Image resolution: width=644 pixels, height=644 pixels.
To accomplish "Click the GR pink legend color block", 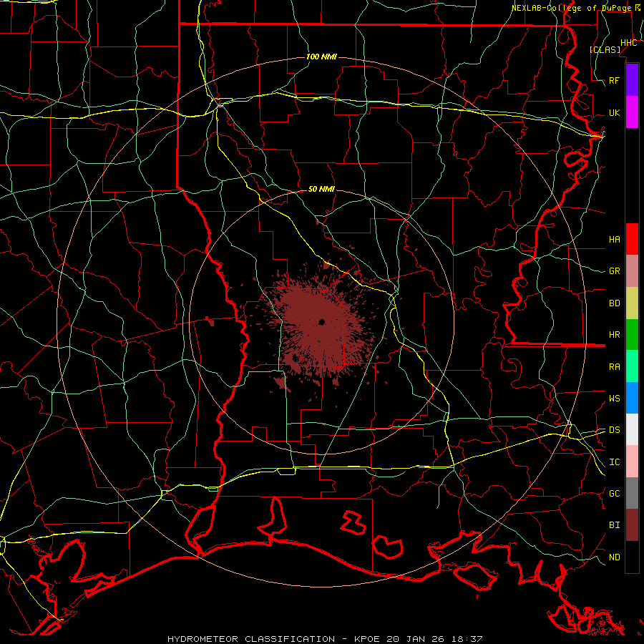I will coord(632,270).
